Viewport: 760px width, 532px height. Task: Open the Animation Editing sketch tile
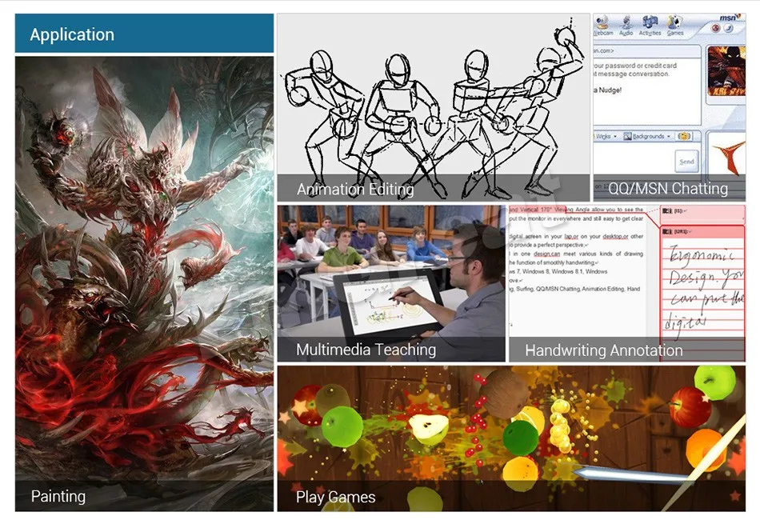click(434, 107)
